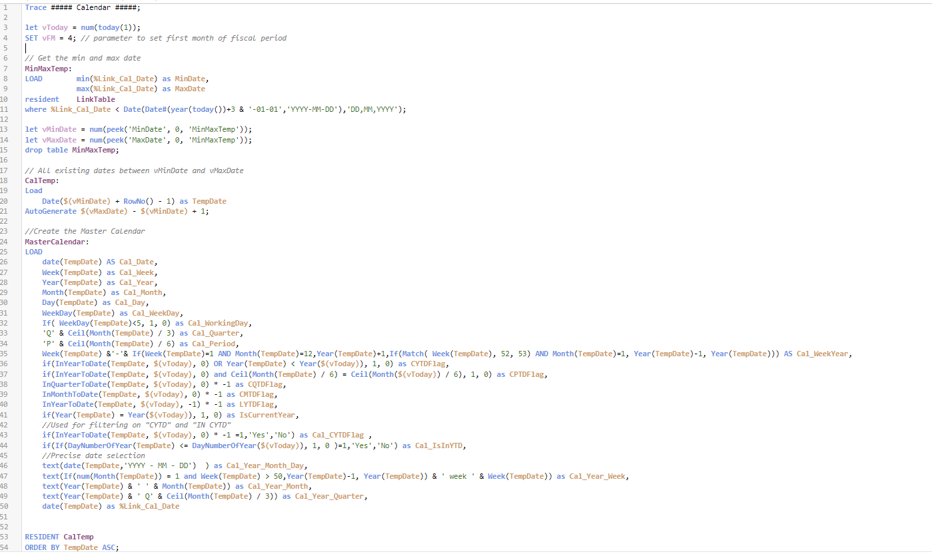Click 'RESIDENT CalTemp' on line 53
Image resolution: width=932 pixels, height=560 pixels.
(59, 537)
